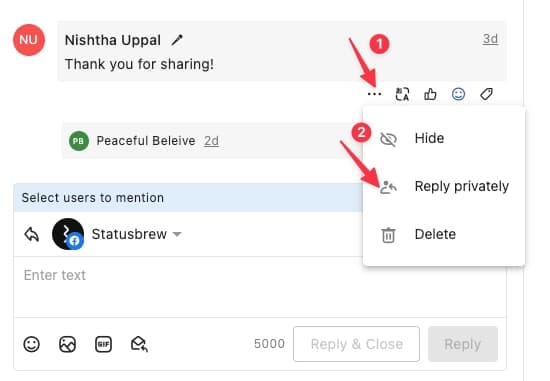Click the Reply & Close button

tap(356, 344)
